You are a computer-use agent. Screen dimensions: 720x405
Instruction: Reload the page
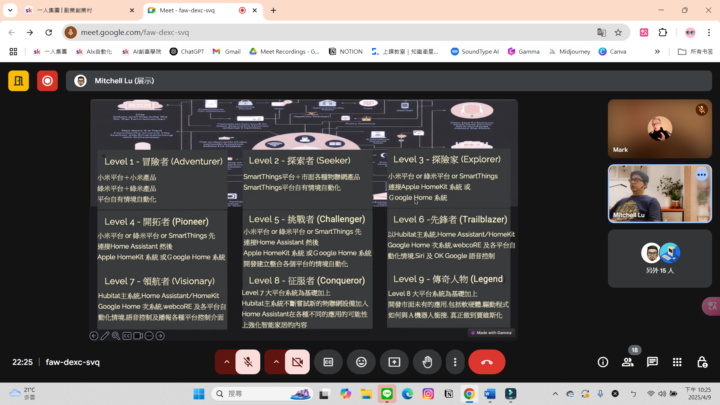point(49,33)
